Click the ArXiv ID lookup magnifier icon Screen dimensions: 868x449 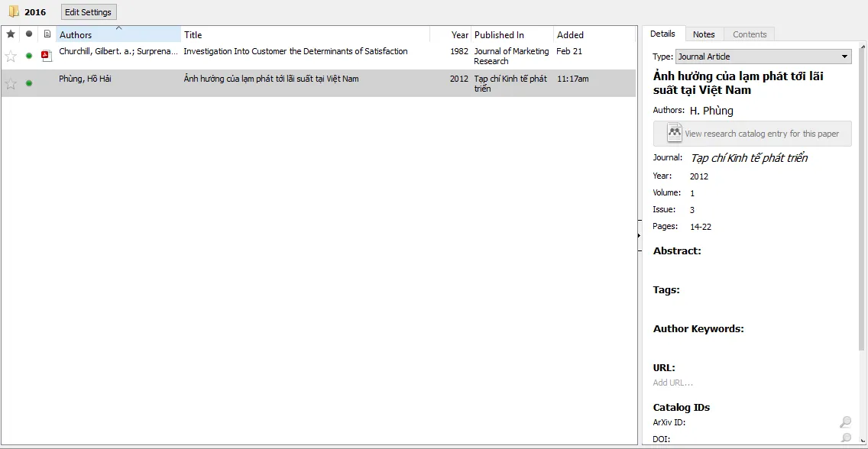tap(845, 422)
